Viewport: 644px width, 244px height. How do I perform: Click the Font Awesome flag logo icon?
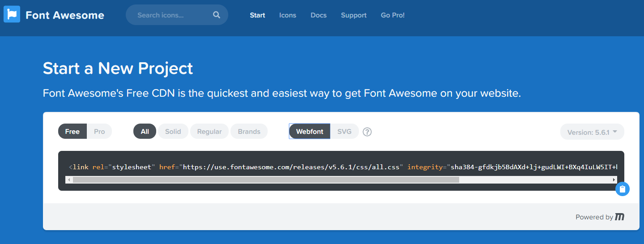(12, 14)
